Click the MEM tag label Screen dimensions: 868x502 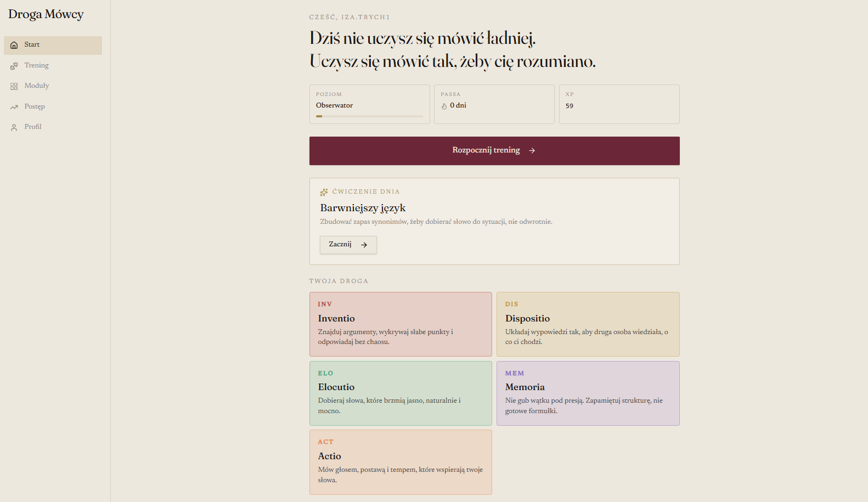pos(515,373)
